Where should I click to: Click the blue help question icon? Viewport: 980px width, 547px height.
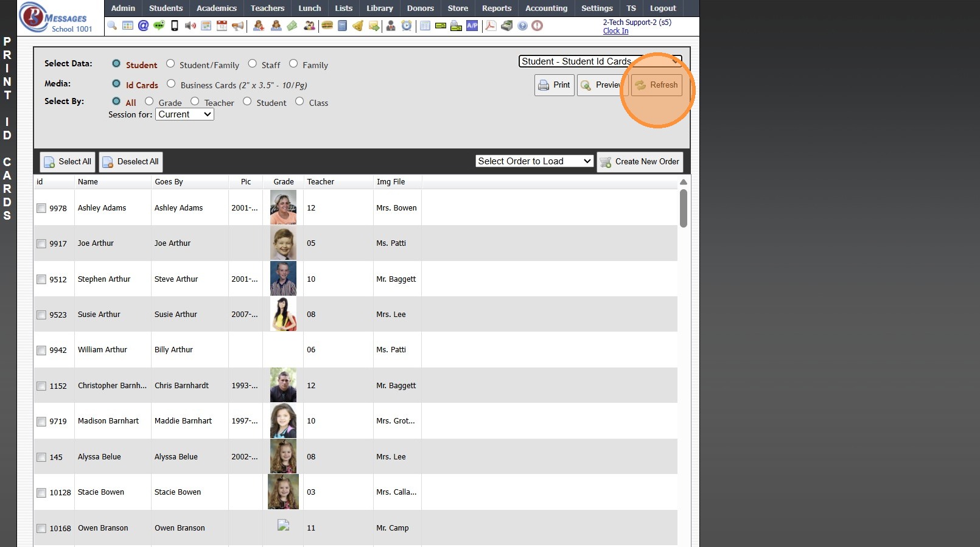[522, 26]
